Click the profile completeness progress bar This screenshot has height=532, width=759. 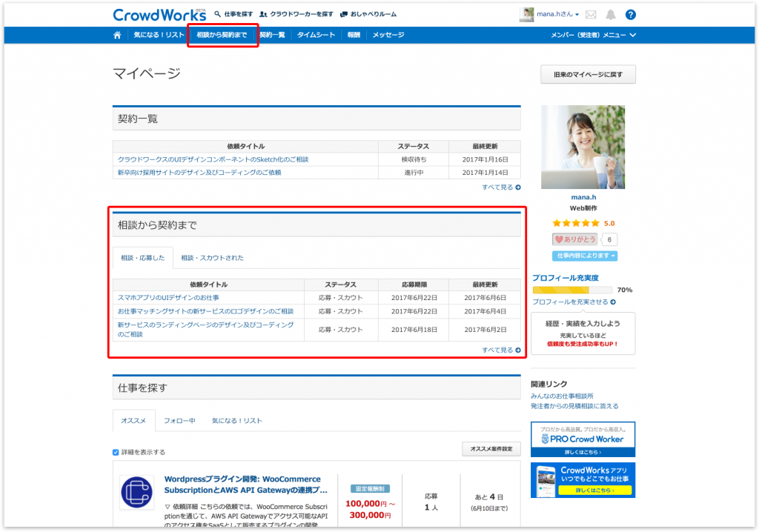point(572,290)
